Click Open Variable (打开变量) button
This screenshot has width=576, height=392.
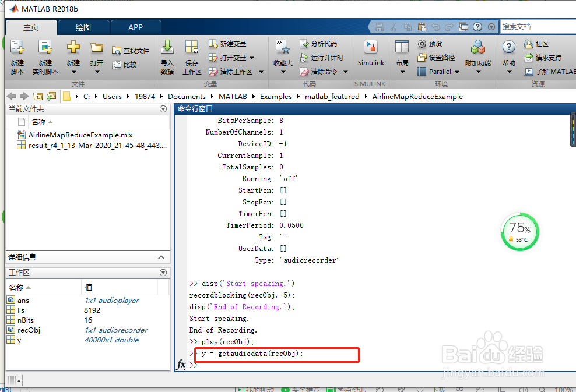(x=228, y=58)
